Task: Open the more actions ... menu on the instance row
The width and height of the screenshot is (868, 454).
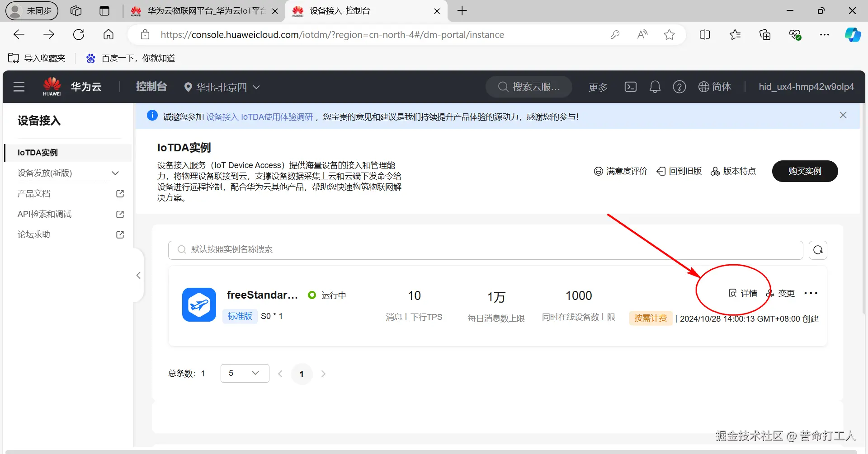Action: click(x=811, y=293)
